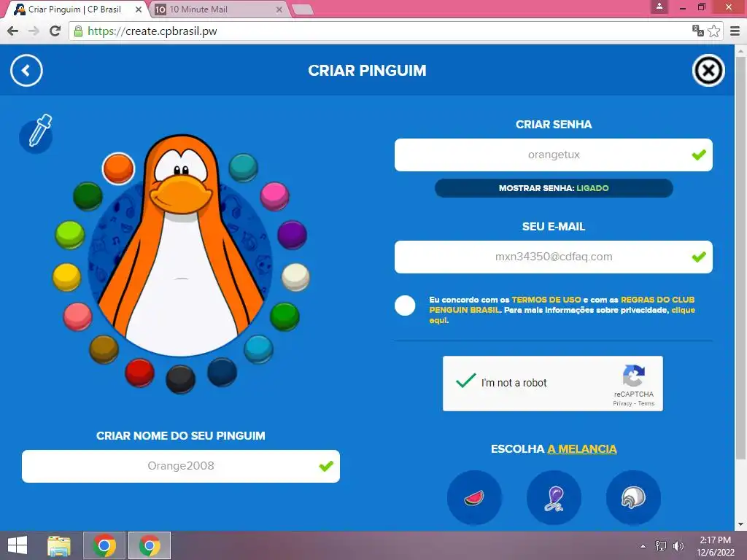Pick the white cream color swatch
The height and width of the screenshot is (560, 747).
(296, 277)
